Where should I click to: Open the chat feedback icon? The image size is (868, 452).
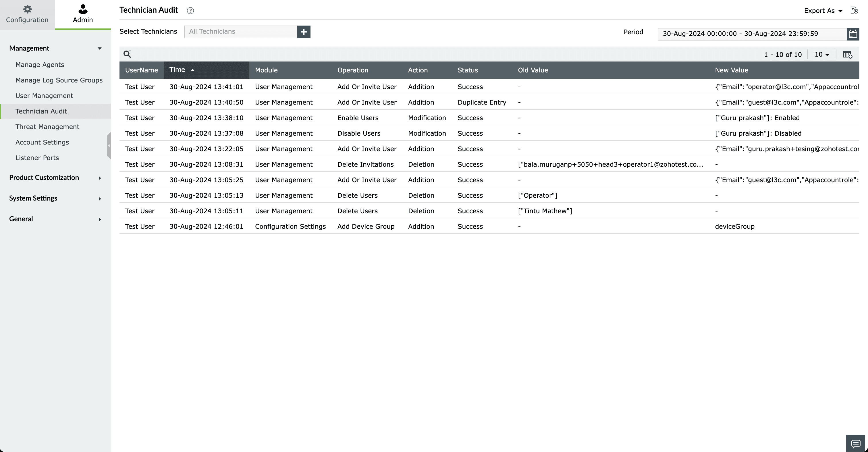click(856, 443)
